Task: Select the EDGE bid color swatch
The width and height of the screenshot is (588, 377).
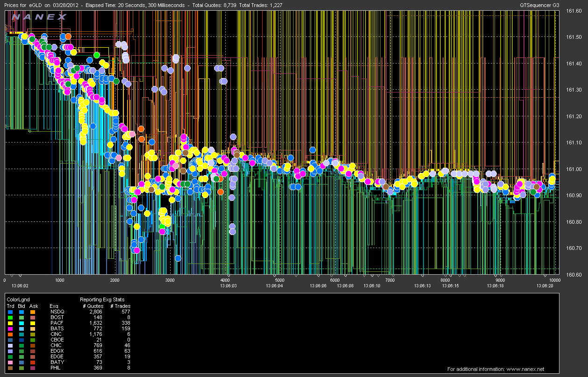Action: point(22,357)
